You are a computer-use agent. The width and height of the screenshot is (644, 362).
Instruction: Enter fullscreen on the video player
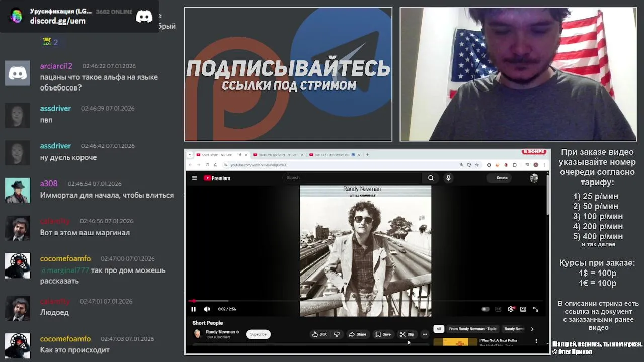tap(536, 309)
